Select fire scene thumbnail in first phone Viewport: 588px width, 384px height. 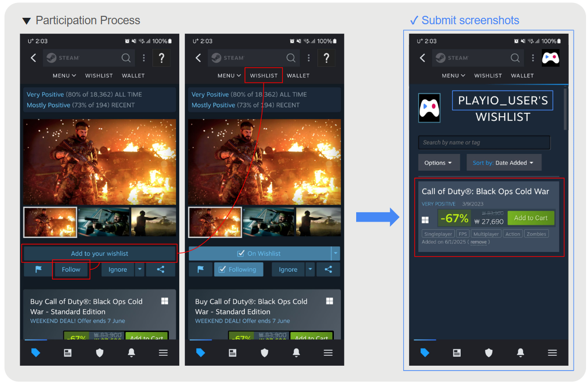point(50,222)
